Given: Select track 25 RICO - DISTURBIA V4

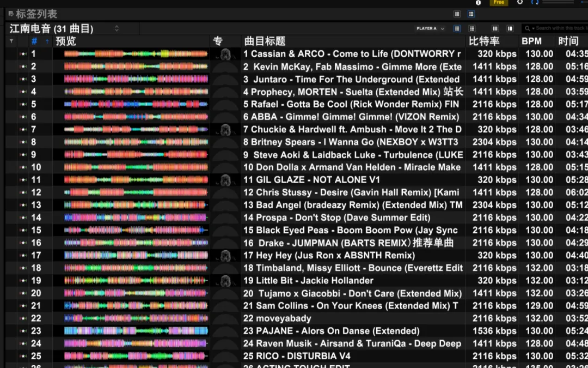Looking at the screenshot, I should [297, 356].
